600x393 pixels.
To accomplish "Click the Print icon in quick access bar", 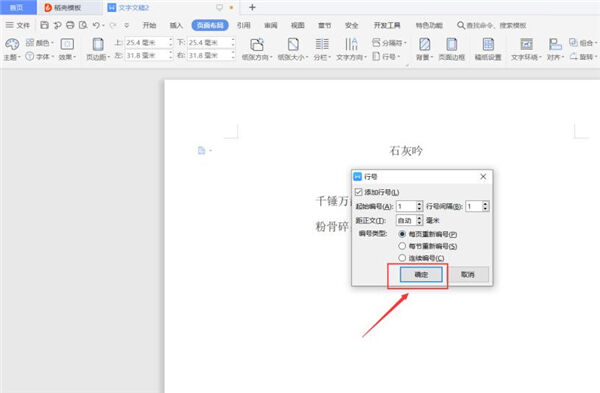I will pos(70,25).
